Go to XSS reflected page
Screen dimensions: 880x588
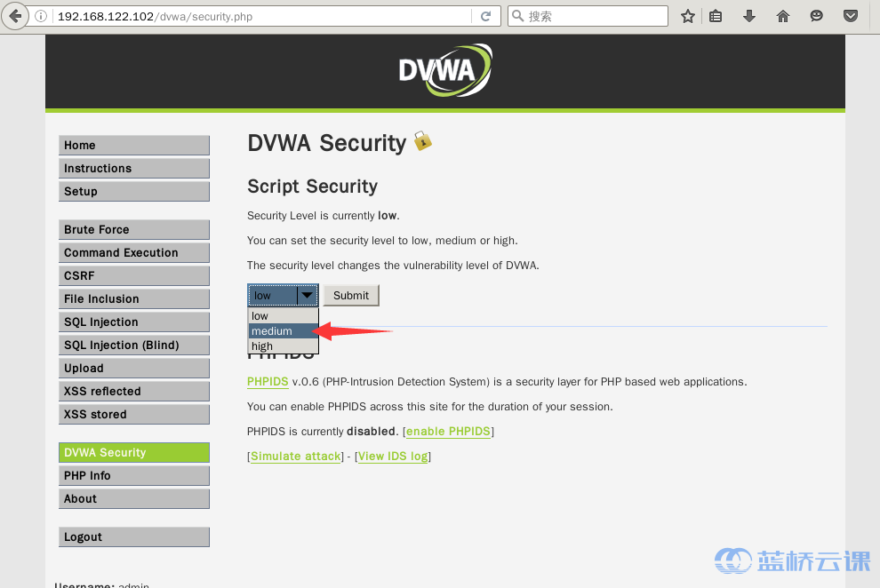coord(134,391)
